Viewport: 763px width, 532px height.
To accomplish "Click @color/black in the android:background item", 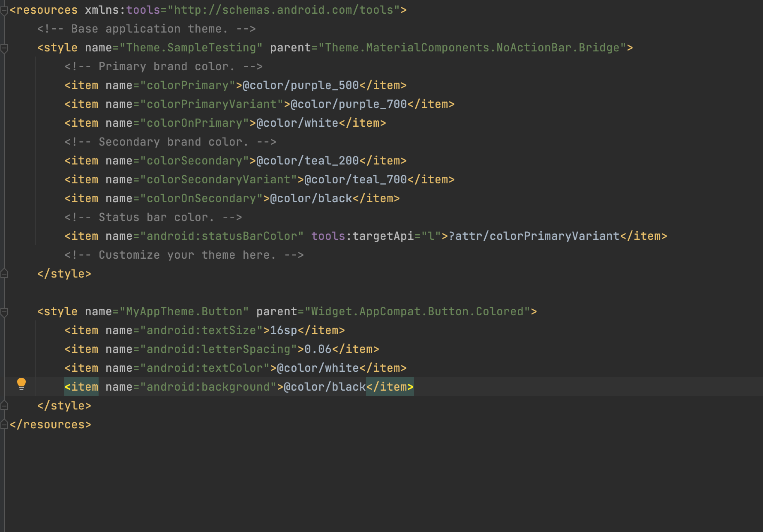I will [325, 387].
